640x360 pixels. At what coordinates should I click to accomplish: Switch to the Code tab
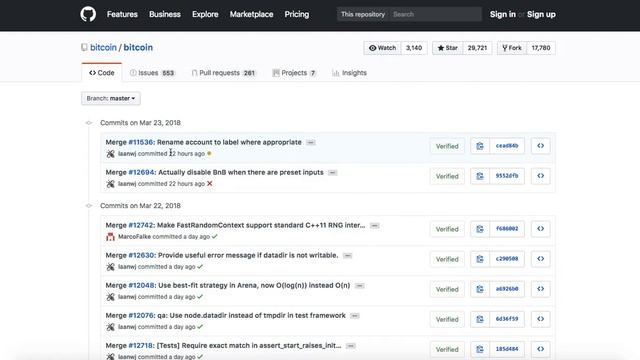coord(102,73)
